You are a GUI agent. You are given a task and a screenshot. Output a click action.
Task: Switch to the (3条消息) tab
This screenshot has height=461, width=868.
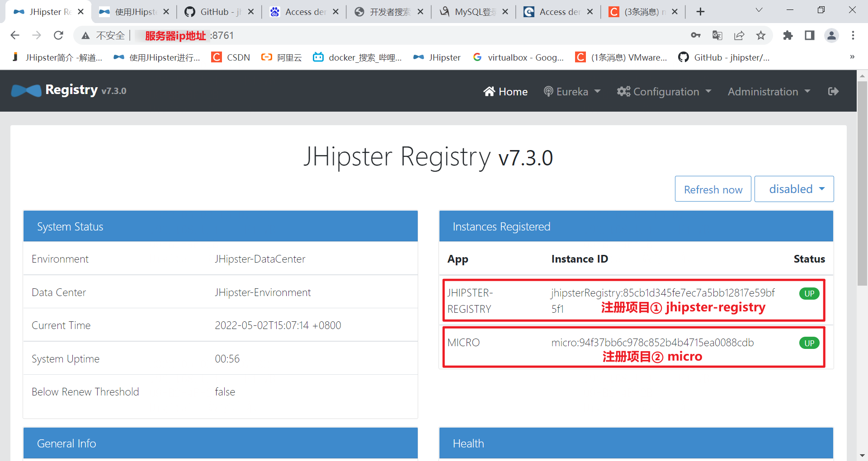pos(643,12)
